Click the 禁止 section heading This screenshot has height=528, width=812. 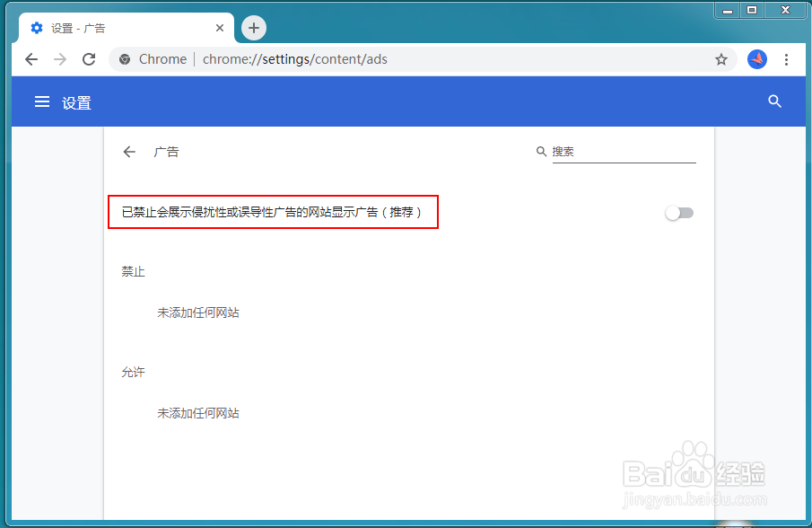pos(133,271)
